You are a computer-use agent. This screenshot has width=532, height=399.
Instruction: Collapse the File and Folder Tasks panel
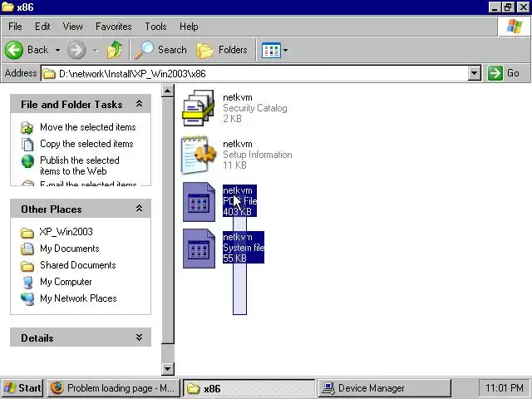(x=139, y=104)
